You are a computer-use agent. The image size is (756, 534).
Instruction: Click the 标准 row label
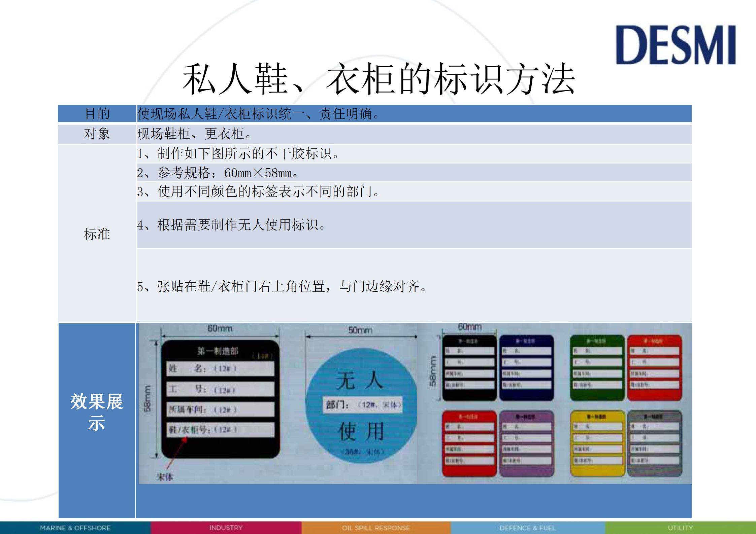pyautogui.click(x=97, y=234)
